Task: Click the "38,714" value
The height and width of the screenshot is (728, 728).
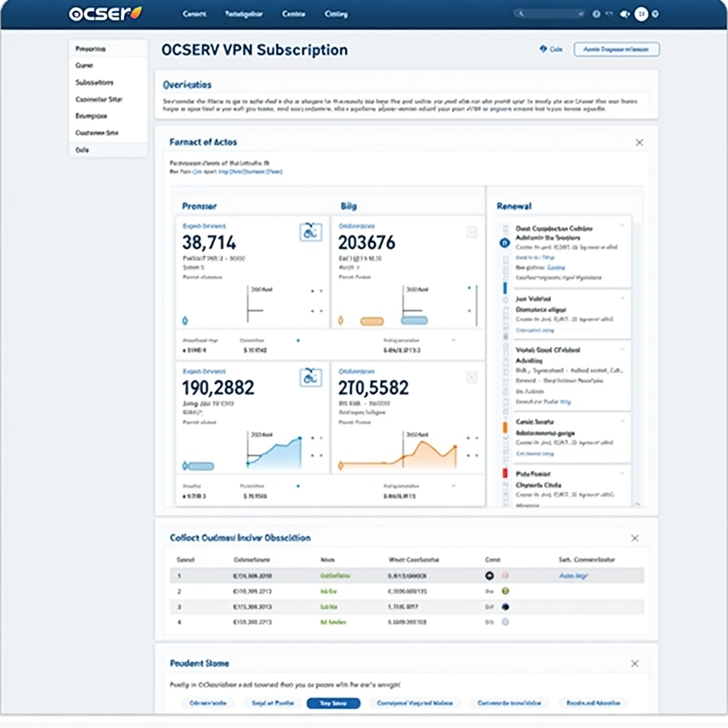Action: 209,242
